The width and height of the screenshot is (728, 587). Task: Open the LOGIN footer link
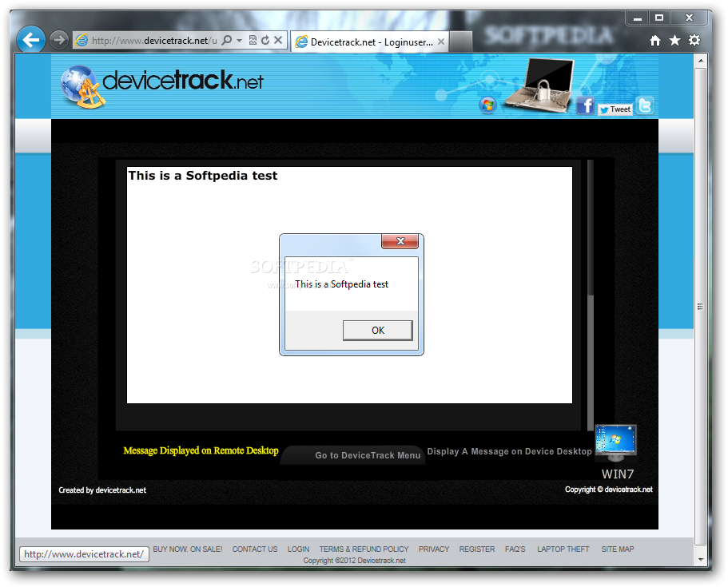(x=299, y=549)
